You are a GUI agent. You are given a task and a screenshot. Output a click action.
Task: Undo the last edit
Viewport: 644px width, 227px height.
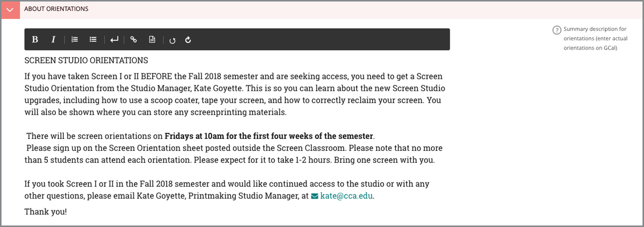173,40
